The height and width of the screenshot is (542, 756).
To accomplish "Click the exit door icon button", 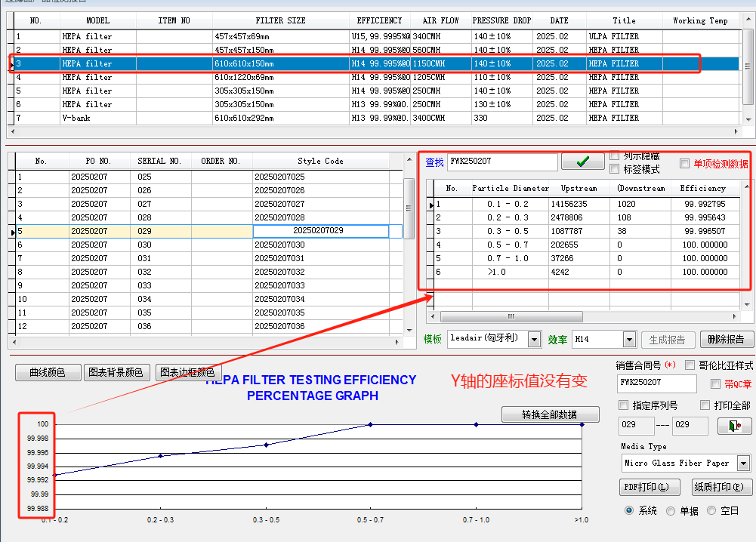I will tap(734, 426).
